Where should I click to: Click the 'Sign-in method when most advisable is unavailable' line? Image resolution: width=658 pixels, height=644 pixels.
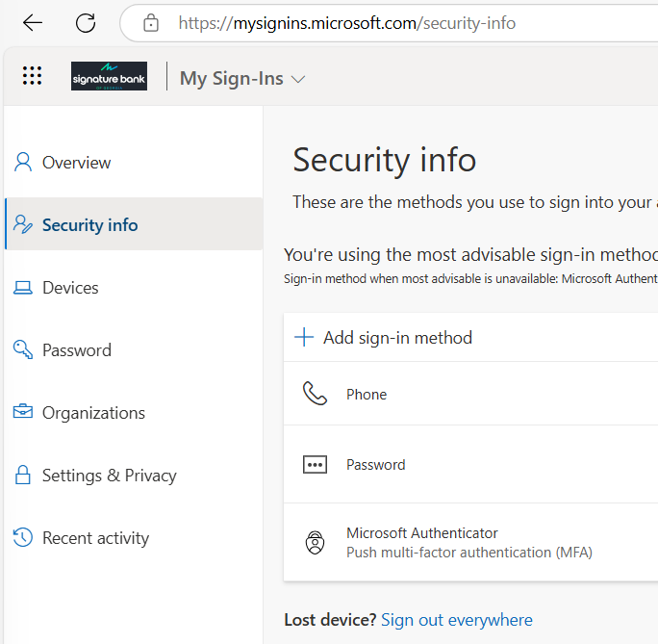coord(470,279)
